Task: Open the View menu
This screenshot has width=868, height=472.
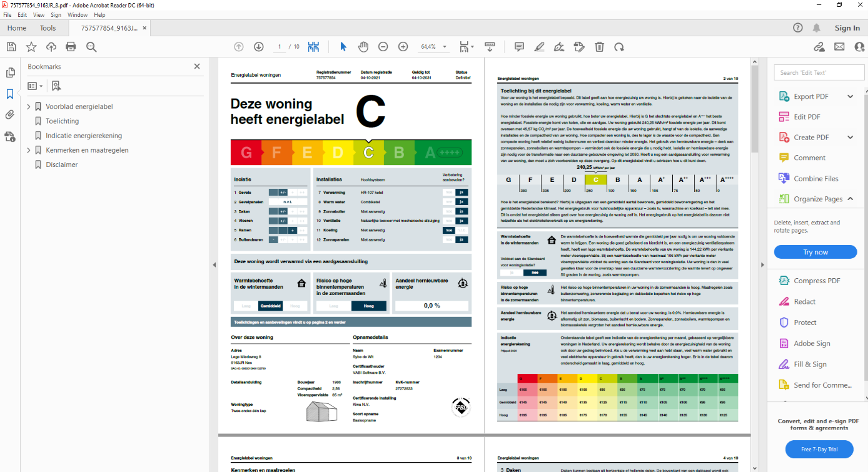Action: coord(39,15)
